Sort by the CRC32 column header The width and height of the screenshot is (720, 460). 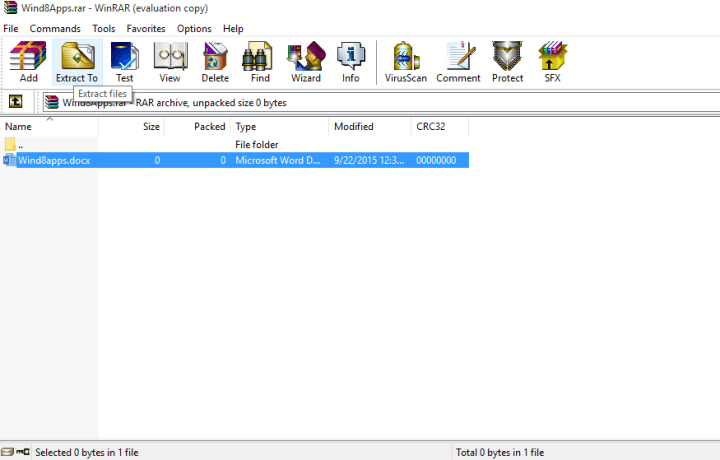440,127
